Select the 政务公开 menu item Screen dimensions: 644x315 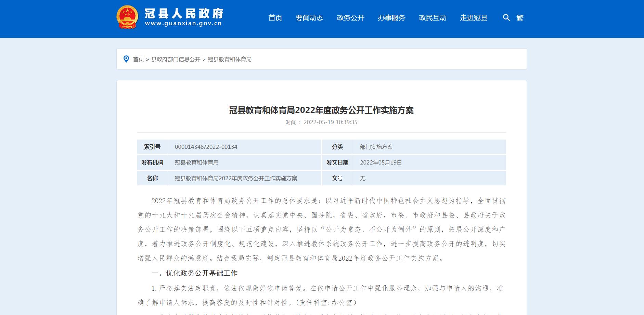click(350, 18)
